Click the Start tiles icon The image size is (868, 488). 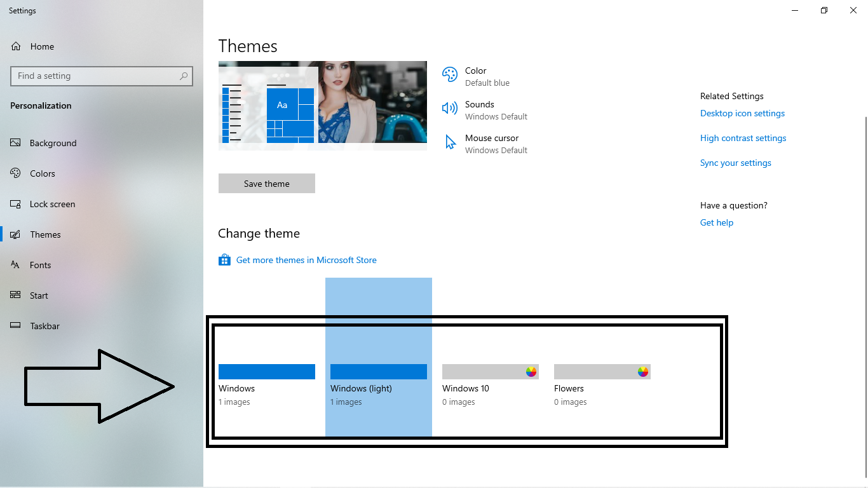pyautogui.click(x=16, y=295)
